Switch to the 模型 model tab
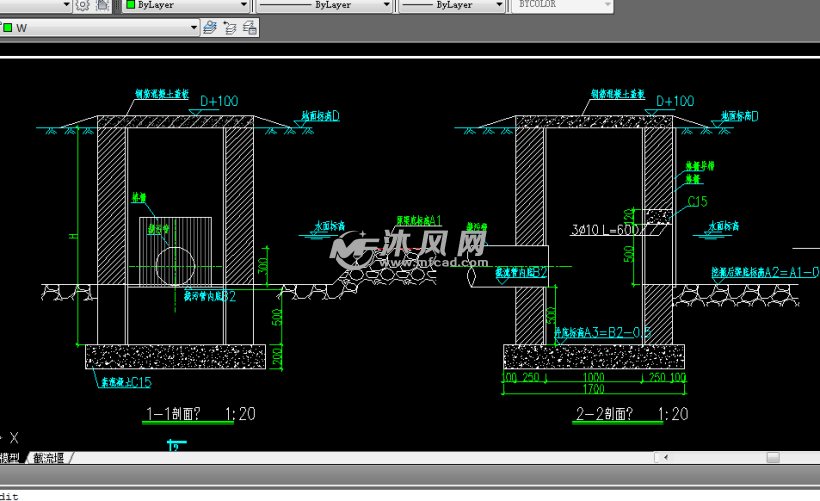 [10, 458]
